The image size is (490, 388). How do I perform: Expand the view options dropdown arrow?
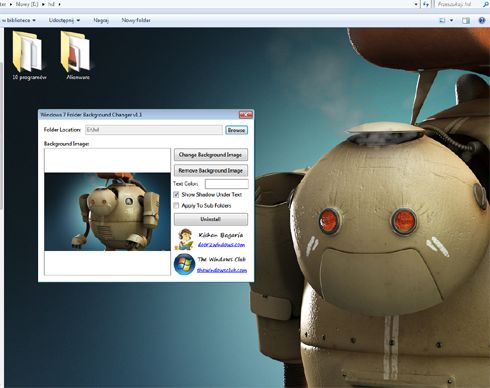click(451, 21)
